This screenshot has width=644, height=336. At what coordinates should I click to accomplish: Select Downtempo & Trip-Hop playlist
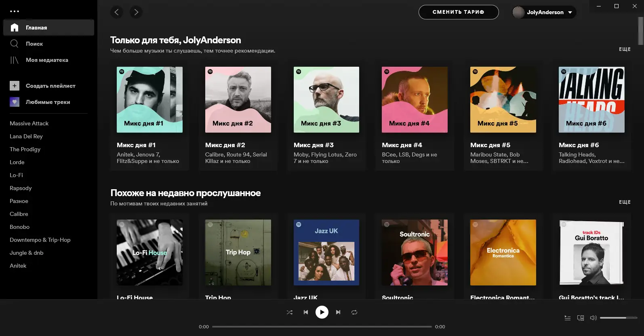pos(40,240)
